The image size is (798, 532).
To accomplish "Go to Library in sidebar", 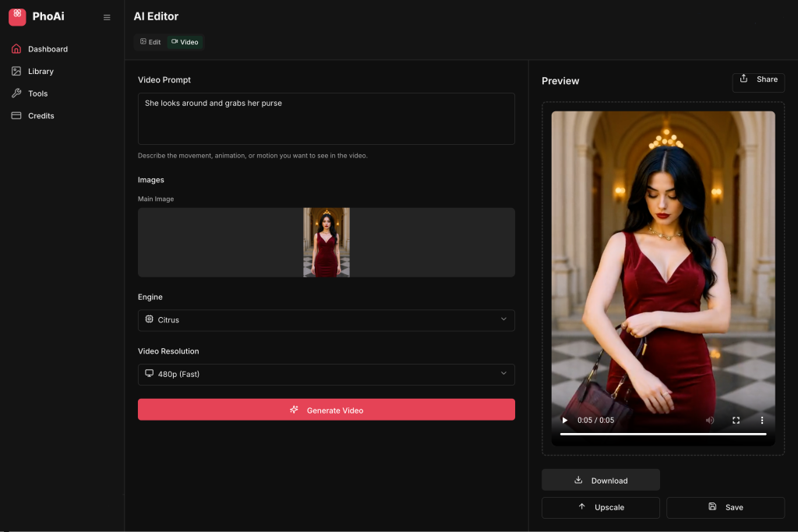I will (41, 72).
